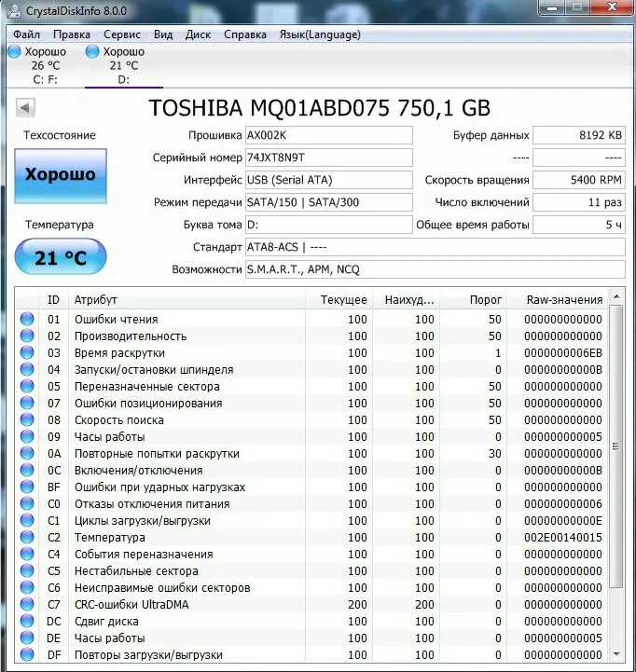636x672 pixels.
Task: Click status icon for Переназначенные сектора row
Action: coord(27,386)
